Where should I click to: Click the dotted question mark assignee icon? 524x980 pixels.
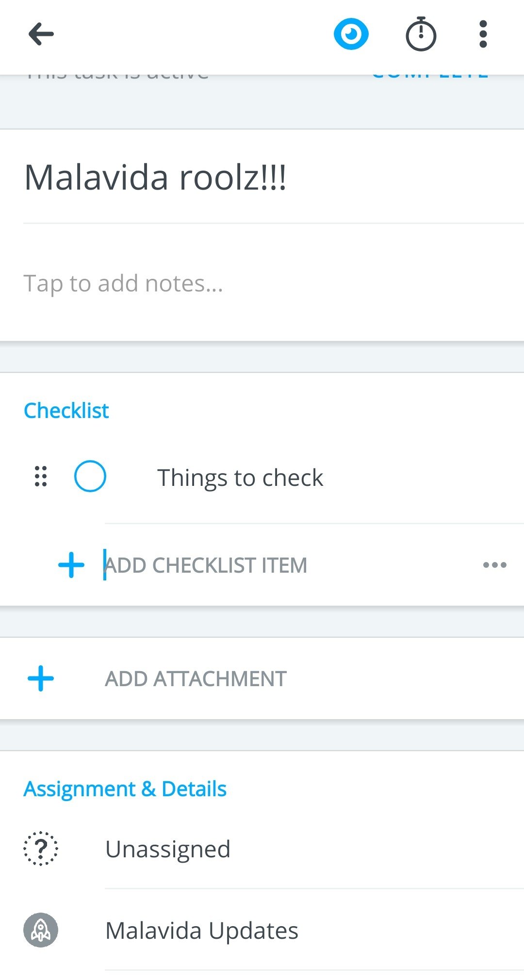[x=41, y=849]
